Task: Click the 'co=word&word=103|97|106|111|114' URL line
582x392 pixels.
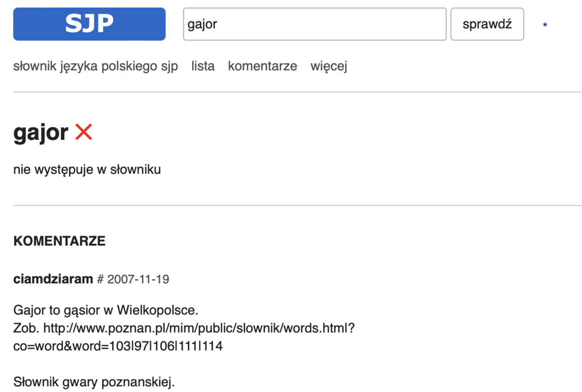Action: pyautogui.click(x=118, y=346)
